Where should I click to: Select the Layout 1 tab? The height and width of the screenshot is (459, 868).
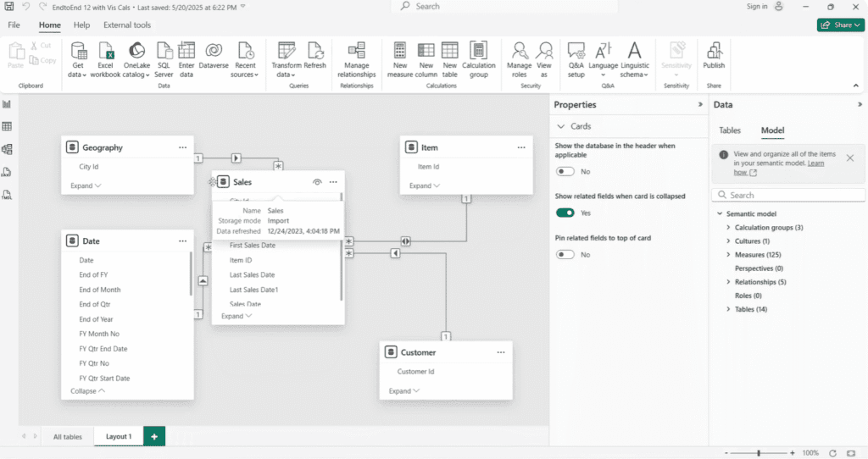[119, 436]
